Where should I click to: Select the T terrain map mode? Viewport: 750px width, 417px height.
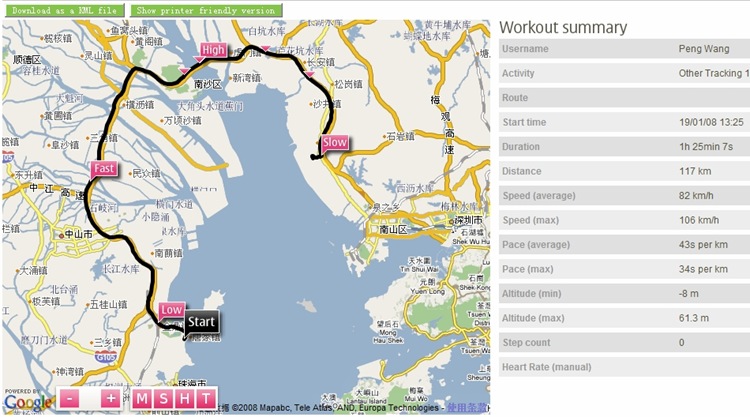click(206, 398)
